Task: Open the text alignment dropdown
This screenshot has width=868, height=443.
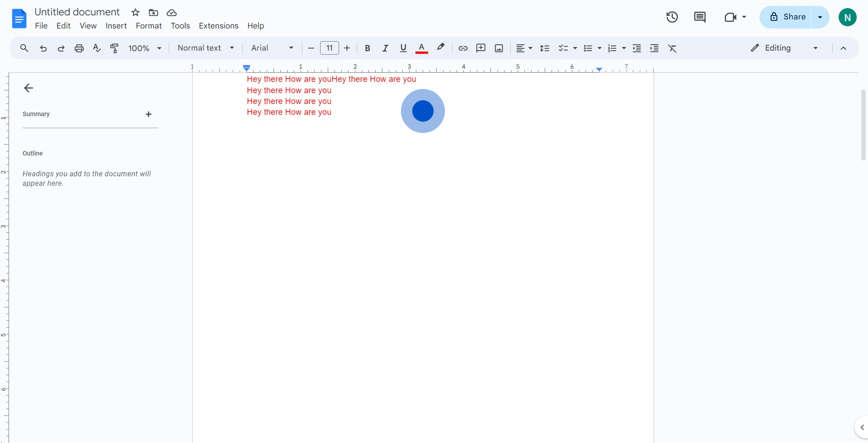Action: pos(524,48)
